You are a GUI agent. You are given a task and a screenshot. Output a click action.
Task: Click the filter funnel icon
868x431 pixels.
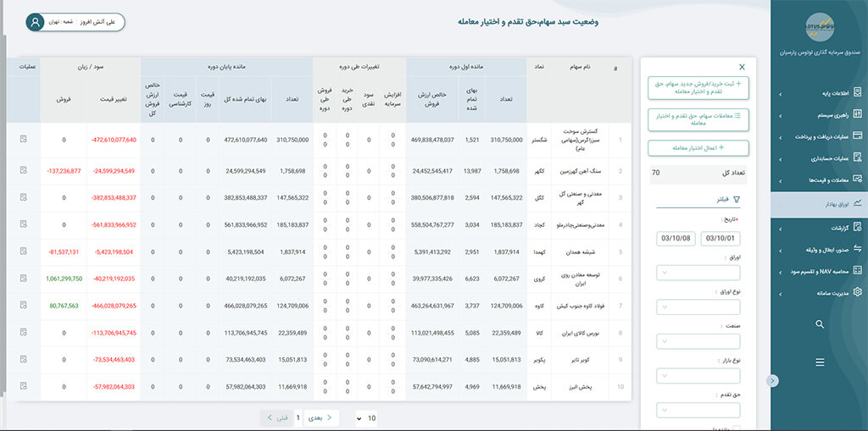pyautogui.click(x=736, y=200)
